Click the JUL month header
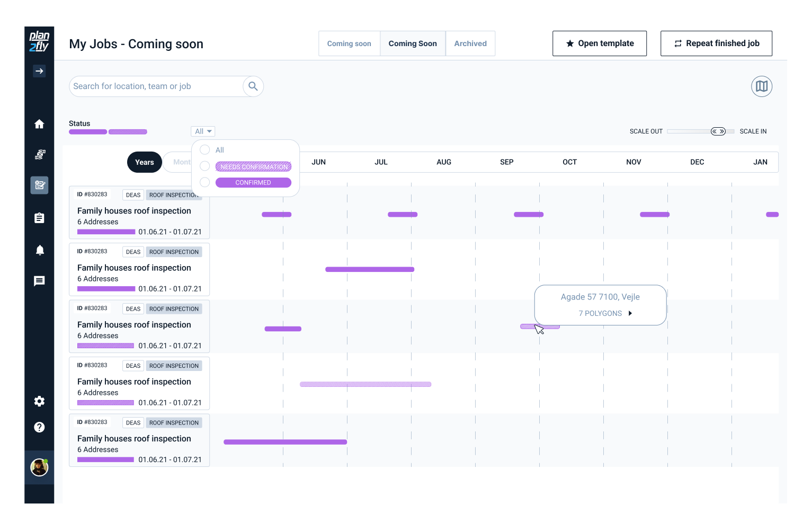Viewport: 812px width, 530px height. pyautogui.click(x=381, y=162)
